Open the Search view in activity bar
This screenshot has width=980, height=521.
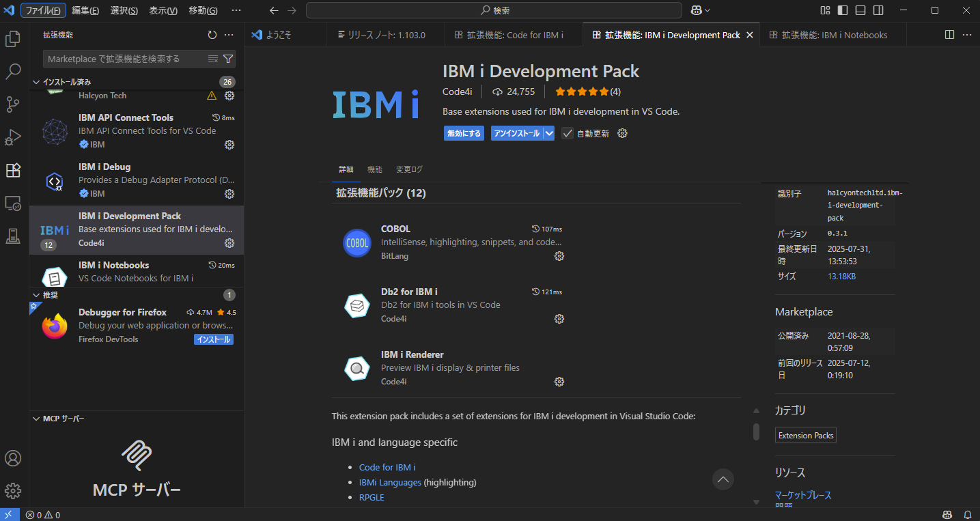click(13, 71)
